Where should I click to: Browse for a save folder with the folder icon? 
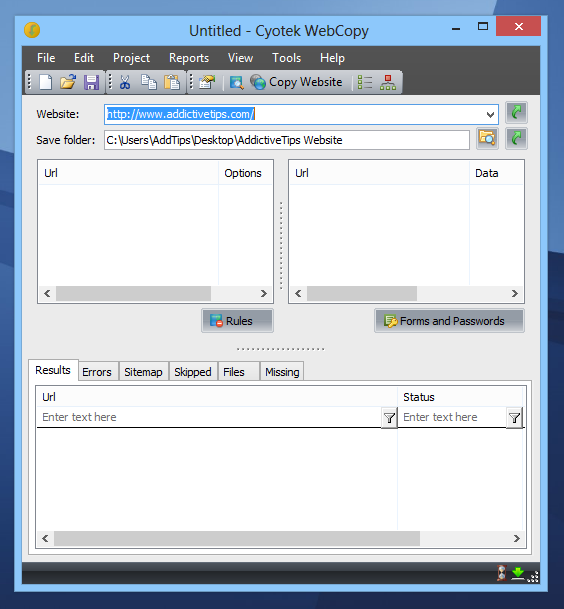pyautogui.click(x=487, y=138)
